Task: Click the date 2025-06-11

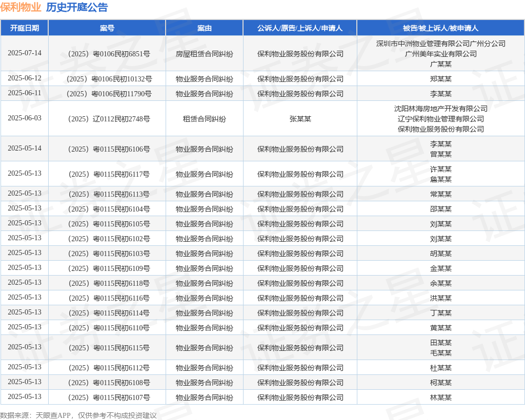Action: [x=25, y=93]
